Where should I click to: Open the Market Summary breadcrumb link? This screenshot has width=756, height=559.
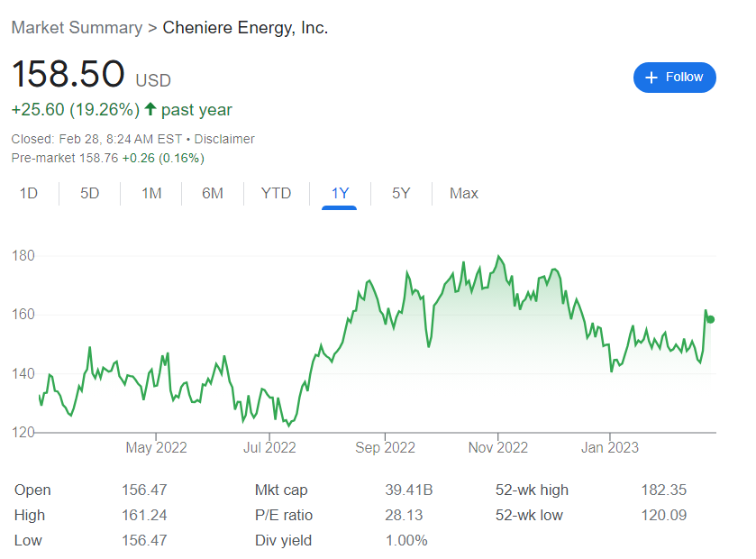point(77,27)
